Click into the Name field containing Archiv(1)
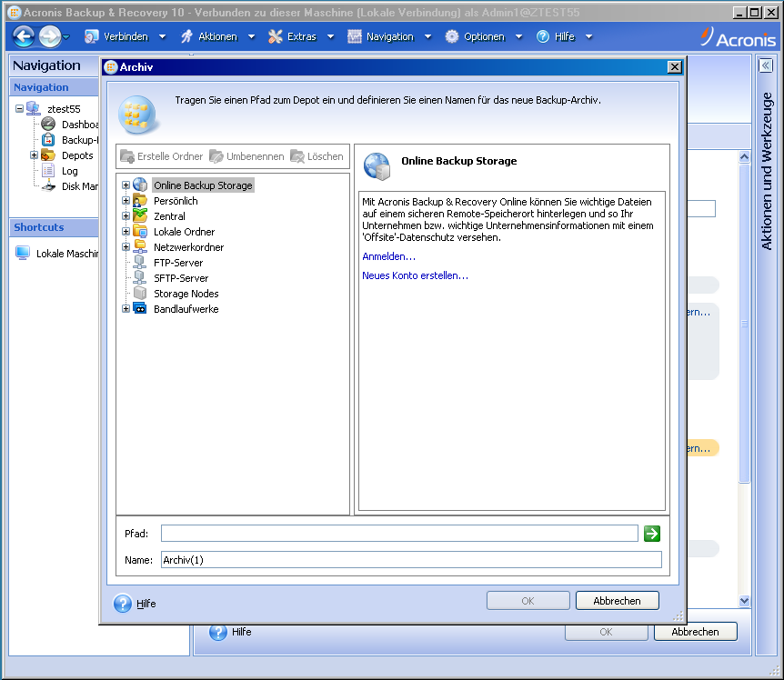The height and width of the screenshot is (680, 784). [411, 560]
